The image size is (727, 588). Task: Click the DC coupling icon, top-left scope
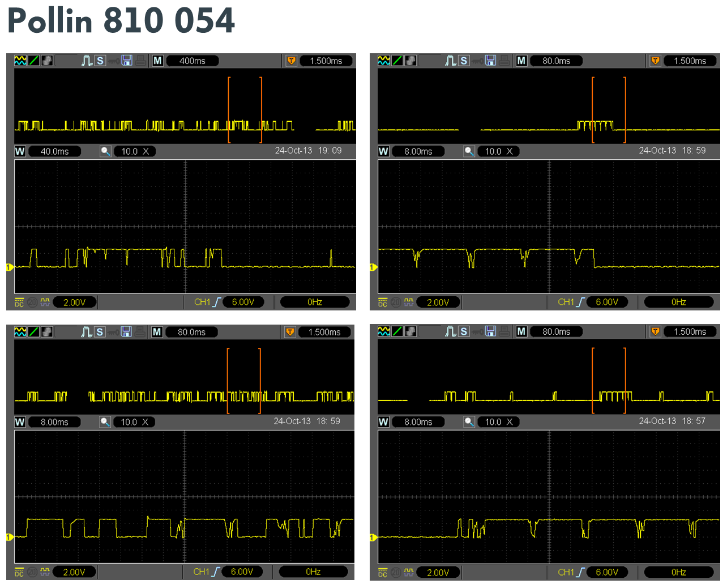point(19,302)
